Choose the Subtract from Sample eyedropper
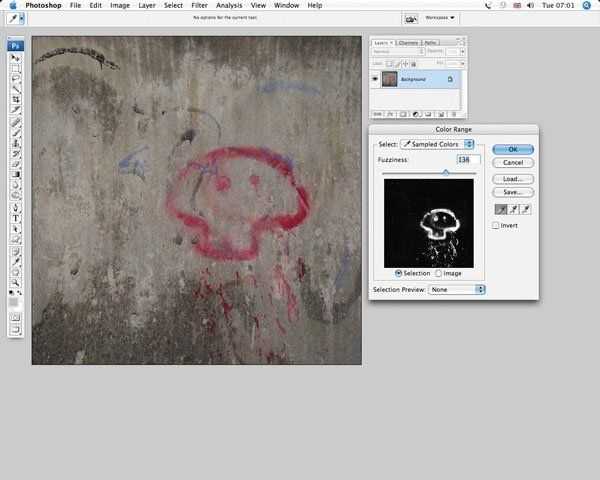Screen dimensions: 600x480 (526, 208)
